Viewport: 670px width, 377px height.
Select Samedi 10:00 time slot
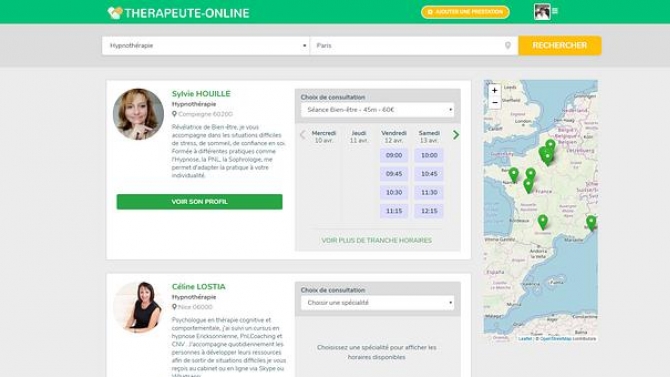(429, 156)
